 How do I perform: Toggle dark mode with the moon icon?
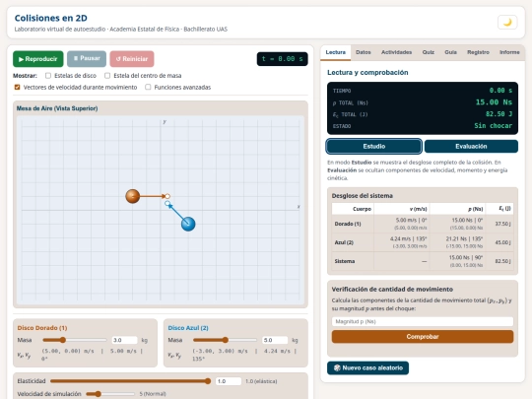(x=507, y=23)
